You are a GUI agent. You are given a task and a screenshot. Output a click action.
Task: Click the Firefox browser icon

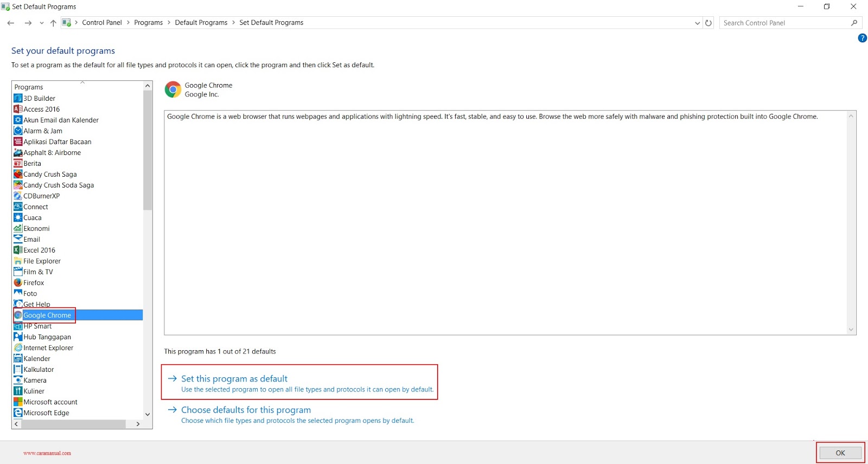point(18,282)
